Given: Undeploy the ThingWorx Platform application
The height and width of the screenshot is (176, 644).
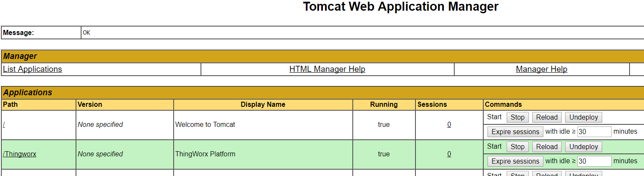Looking at the screenshot, I should (583, 147).
